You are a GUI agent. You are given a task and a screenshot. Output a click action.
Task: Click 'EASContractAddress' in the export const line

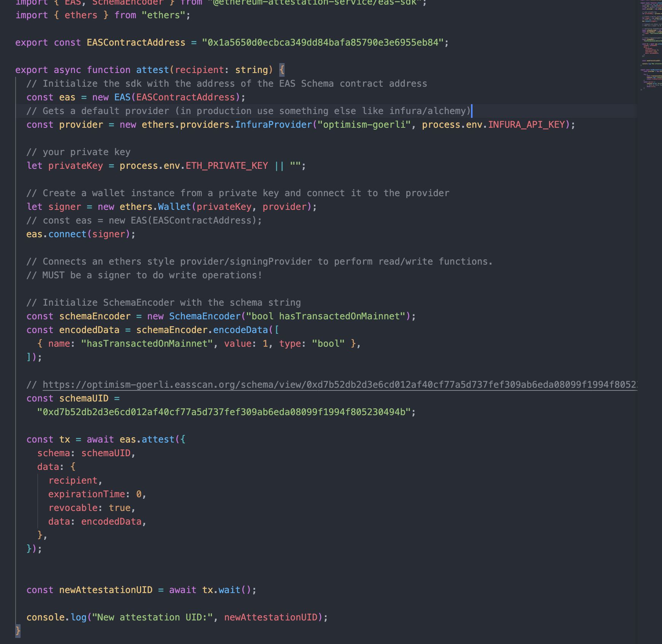click(136, 43)
